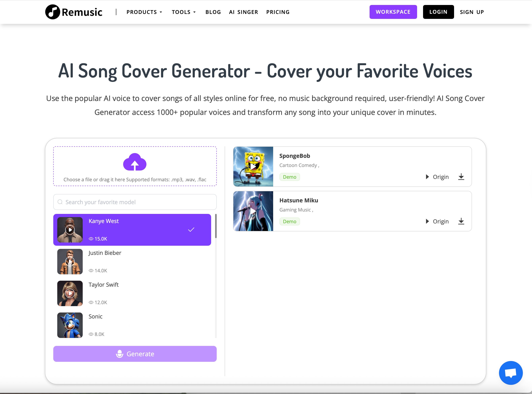Click the Login button
This screenshot has width=532, height=394.
(438, 12)
